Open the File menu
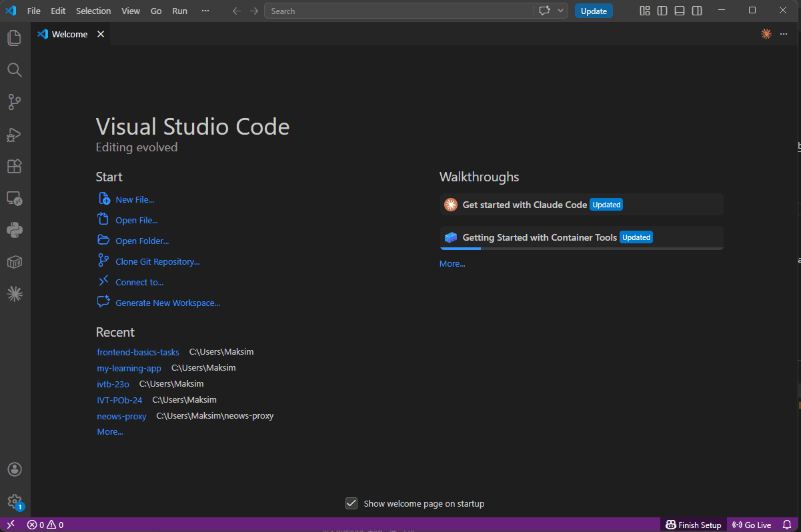 coord(34,11)
